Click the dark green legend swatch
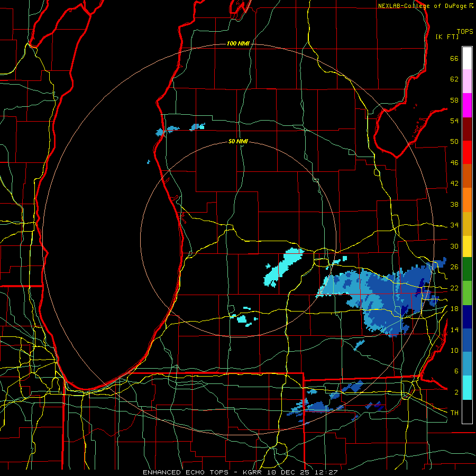Image resolution: width=476 pixels, height=476 pixels. coord(467,269)
